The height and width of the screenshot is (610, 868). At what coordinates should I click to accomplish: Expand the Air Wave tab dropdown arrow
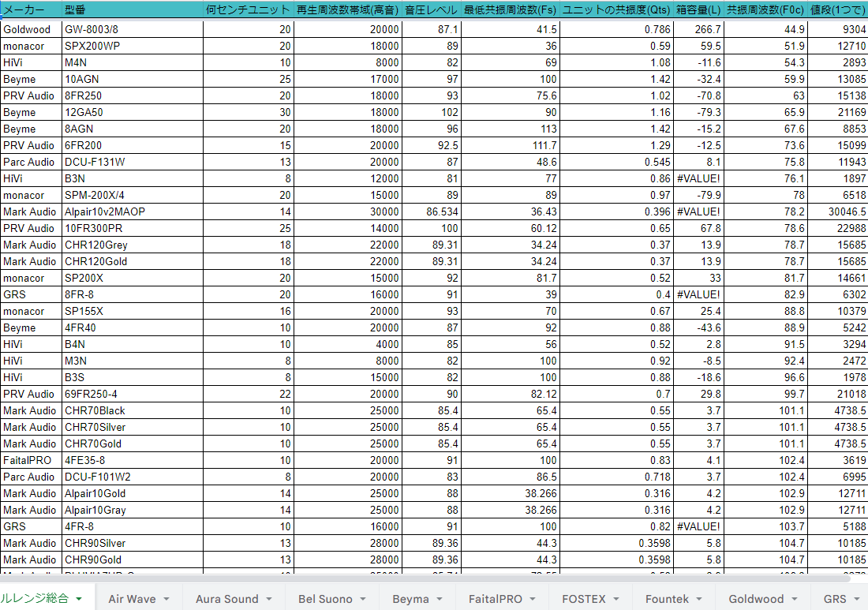[x=166, y=599]
